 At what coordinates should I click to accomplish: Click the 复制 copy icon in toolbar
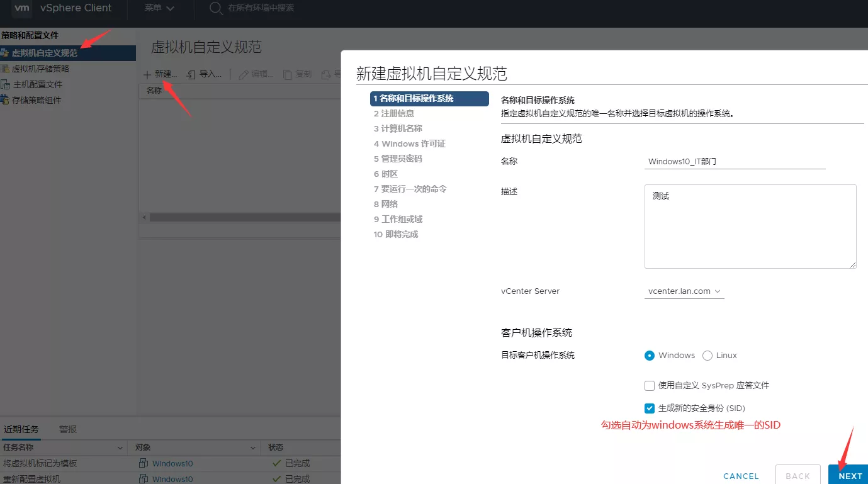click(288, 74)
